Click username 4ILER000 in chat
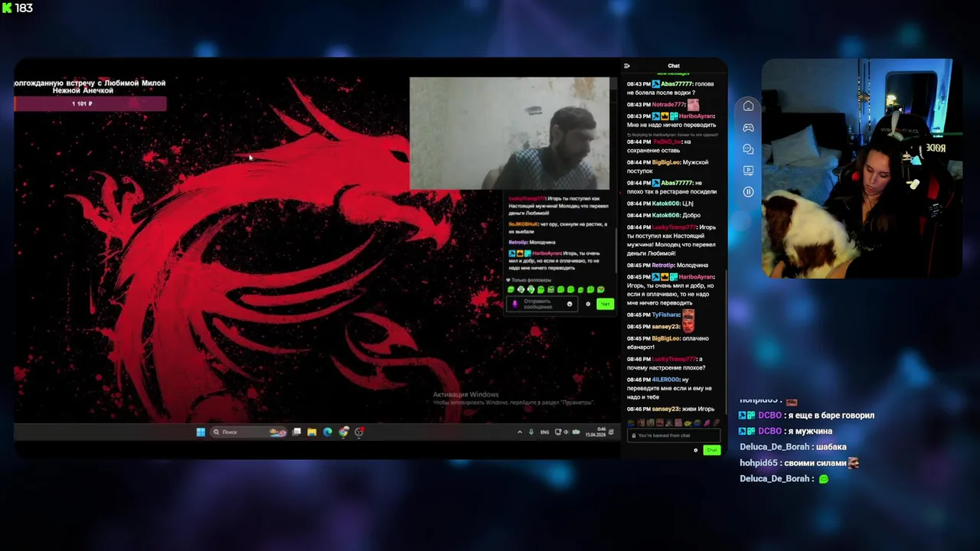 665,380
